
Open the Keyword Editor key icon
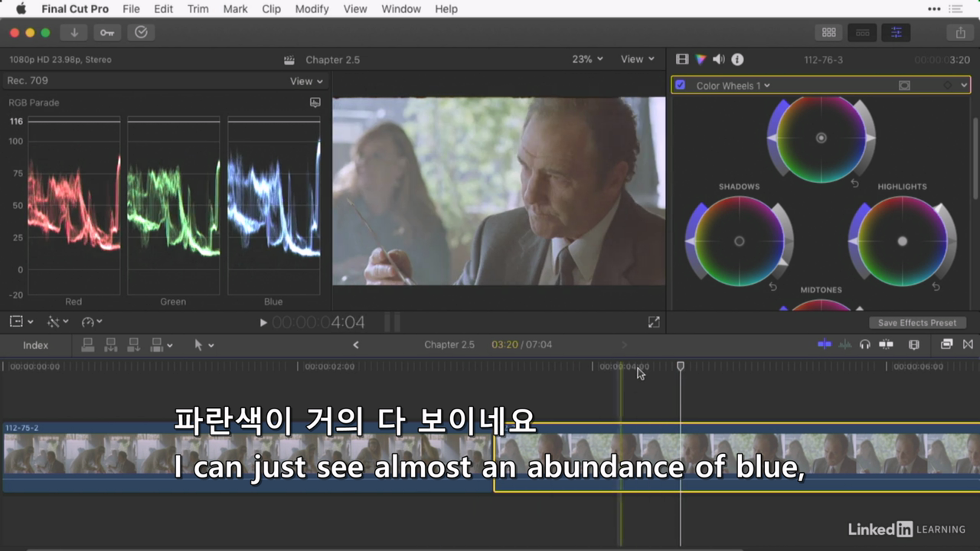pyautogui.click(x=107, y=32)
